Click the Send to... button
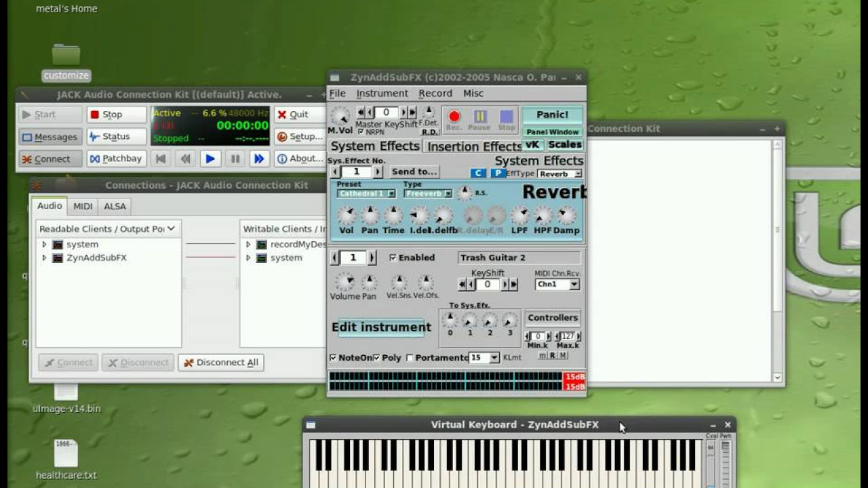Image resolution: width=868 pixels, height=488 pixels. pos(414,172)
